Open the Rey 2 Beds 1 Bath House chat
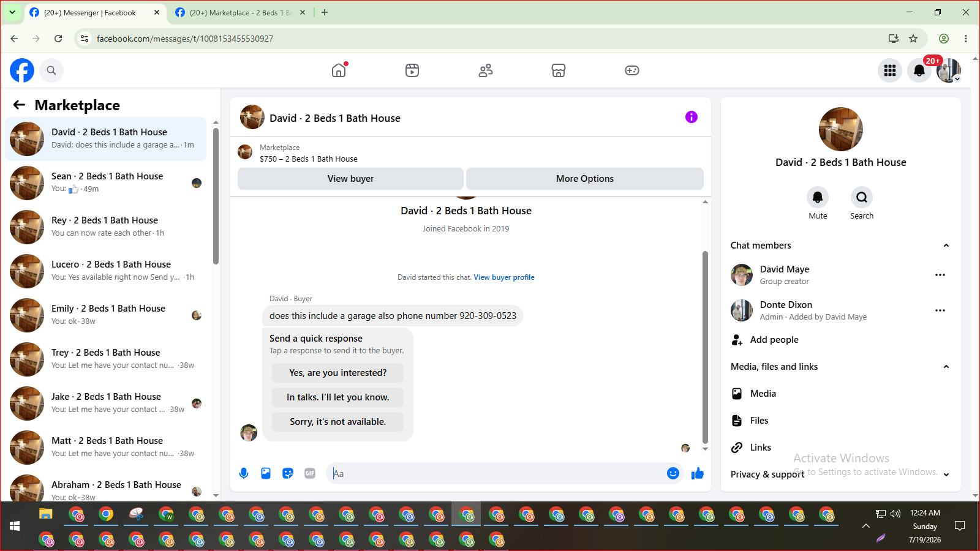The width and height of the screenshot is (980, 551). [106, 227]
